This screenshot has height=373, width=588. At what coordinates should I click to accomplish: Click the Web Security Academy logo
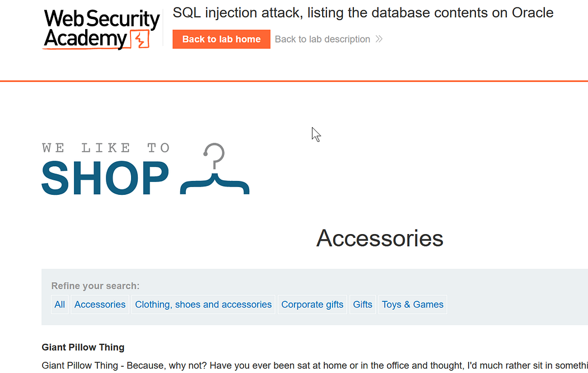[x=101, y=29]
